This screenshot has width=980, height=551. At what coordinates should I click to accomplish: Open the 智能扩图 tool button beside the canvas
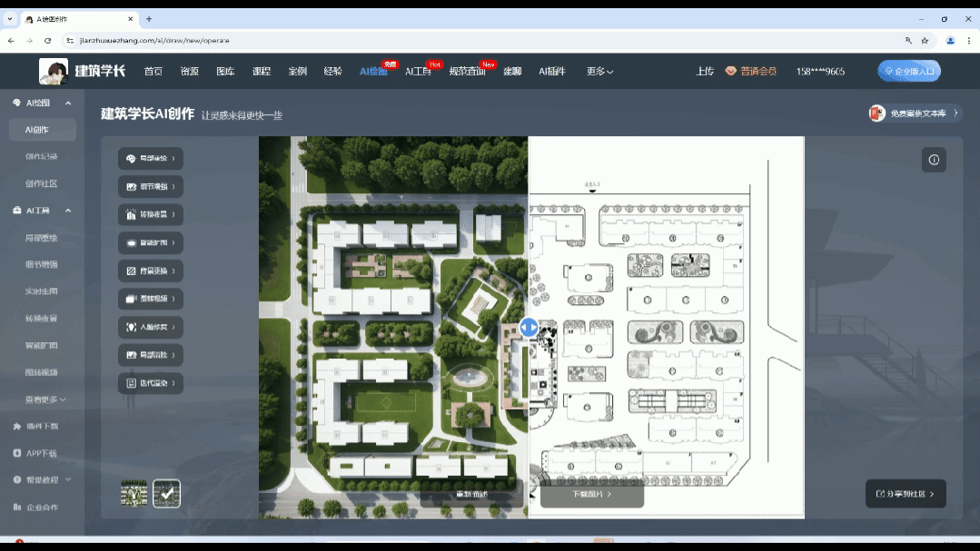pyautogui.click(x=151, y=243)
